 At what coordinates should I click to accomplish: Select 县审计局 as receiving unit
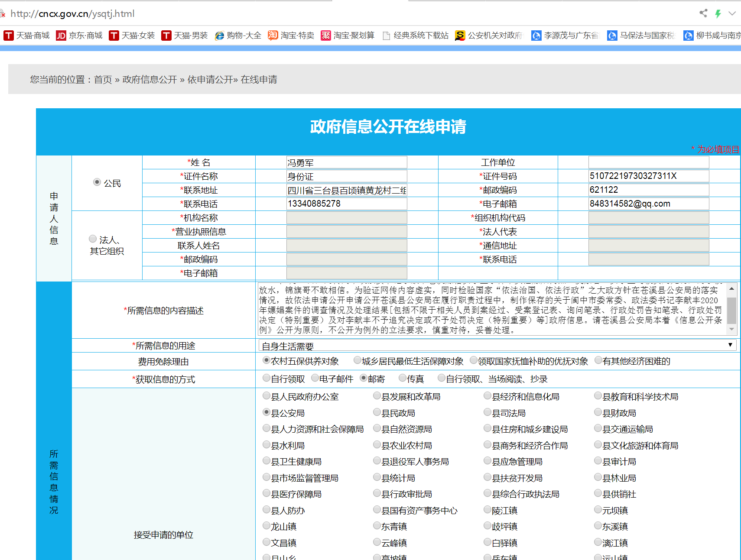coord(598,461)
